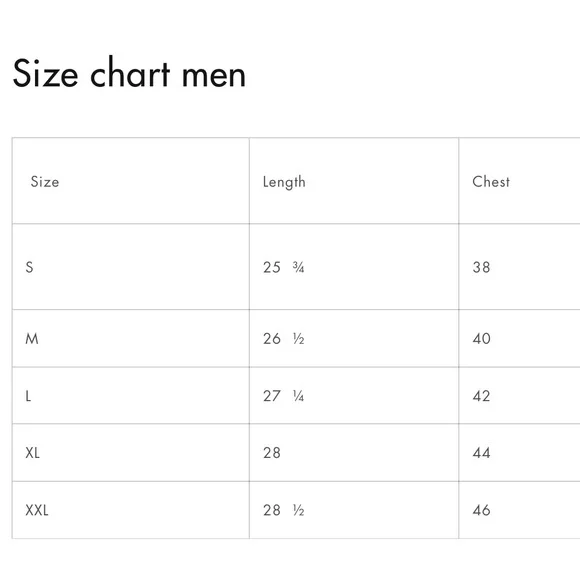Image resolution: width=580 pixels, height=580 pixels.
Task: Select the 26 ½ length value
Action: point(284,338)
